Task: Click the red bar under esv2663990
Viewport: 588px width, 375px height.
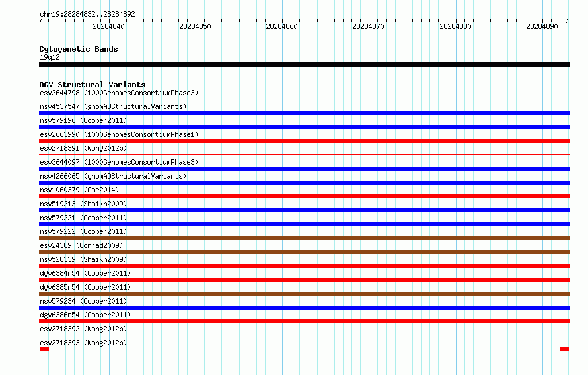Action: [x=304, y=141]
